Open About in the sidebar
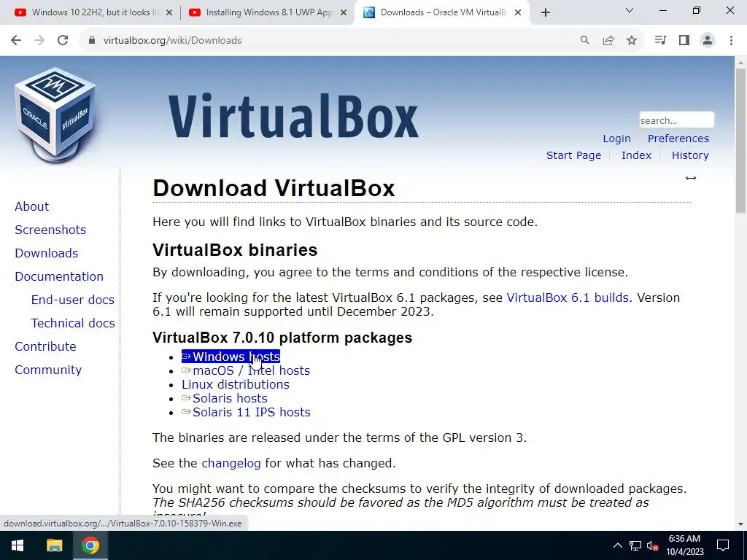This screenshot has height=560, width=747. (31, 206)
